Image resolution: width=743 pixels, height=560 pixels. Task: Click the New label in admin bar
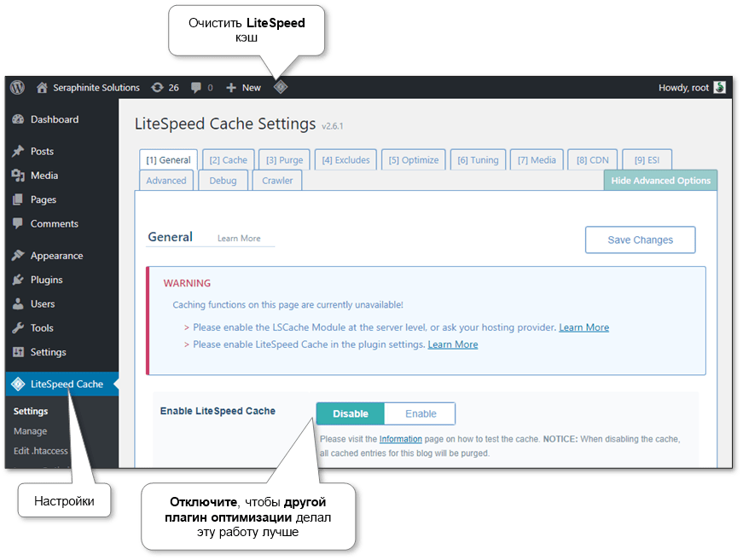tap(251, 88)
